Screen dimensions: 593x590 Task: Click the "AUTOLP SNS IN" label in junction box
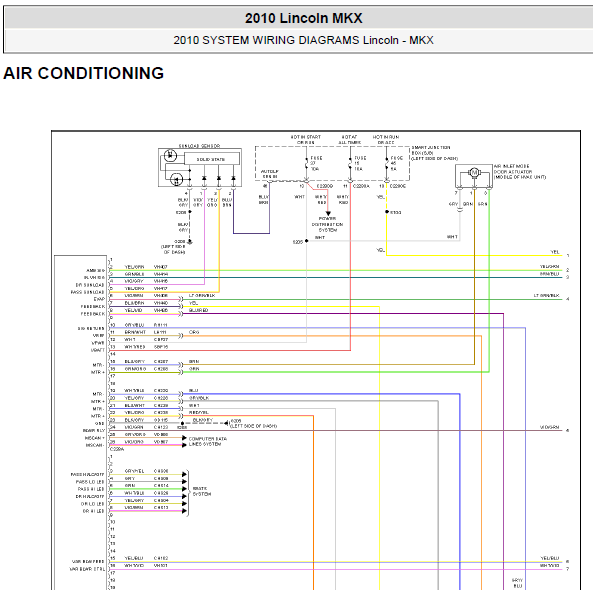point(270,174)
